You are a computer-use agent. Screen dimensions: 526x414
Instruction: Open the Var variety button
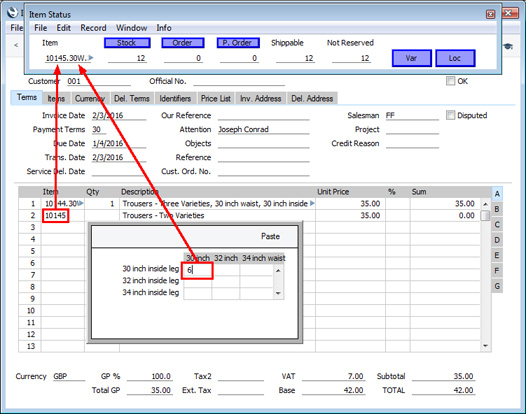click(x=412, y=58)
